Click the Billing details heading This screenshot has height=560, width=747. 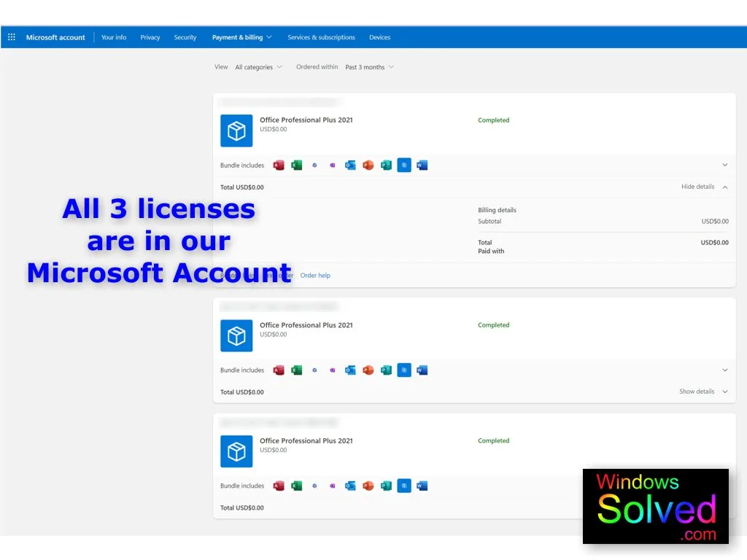click(x=497, y=210)
